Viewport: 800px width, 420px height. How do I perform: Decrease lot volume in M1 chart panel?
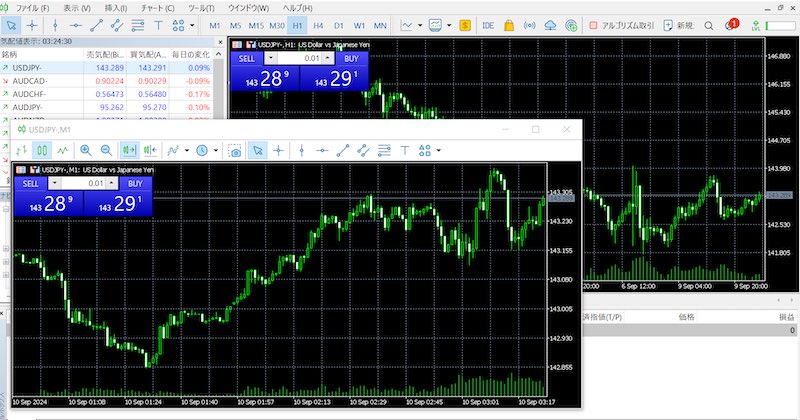pyautogui.click(x=54, y=184)
